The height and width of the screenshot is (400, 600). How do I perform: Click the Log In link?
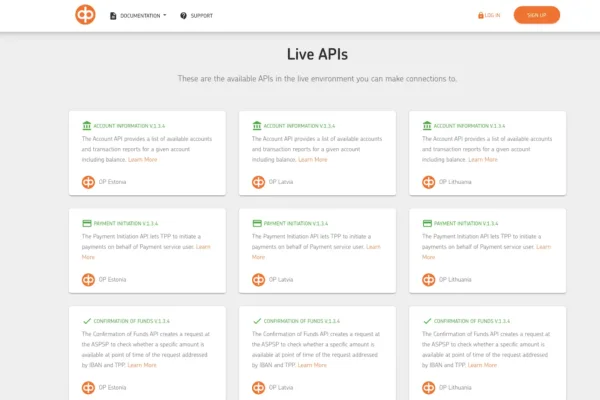(x=489, y=16)
